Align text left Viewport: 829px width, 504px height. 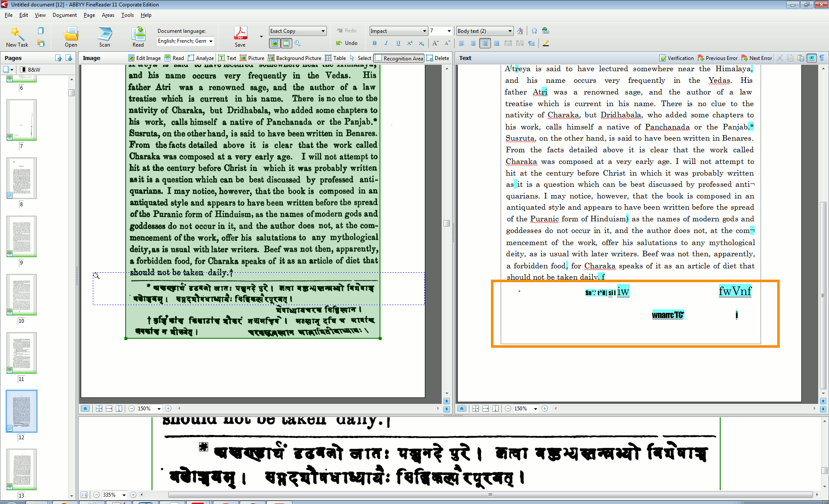click(x=462, y=43)
